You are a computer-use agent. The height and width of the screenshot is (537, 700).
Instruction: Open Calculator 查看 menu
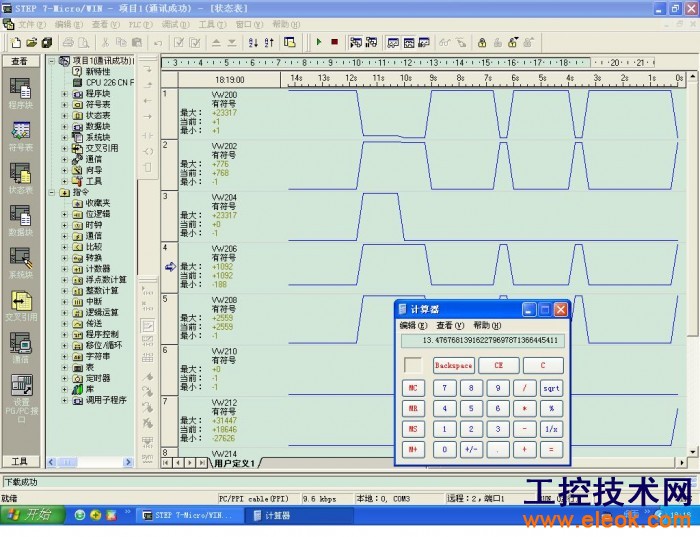(x=450, y=325)
